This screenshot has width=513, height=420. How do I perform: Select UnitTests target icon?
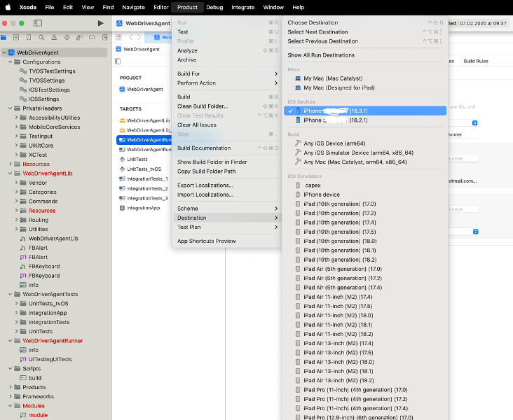tap(122, 159)
